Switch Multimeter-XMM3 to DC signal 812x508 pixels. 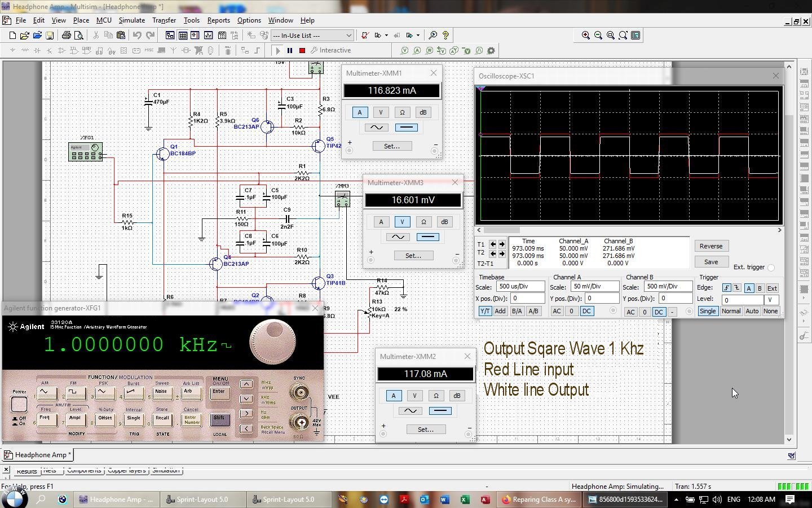pyautogui.click(x=427, y=237)
